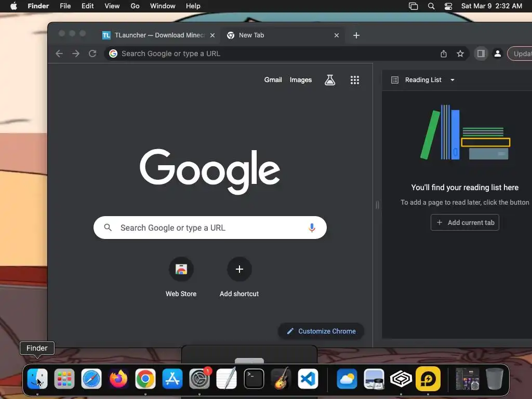
Task: Open the Web Store shortcut
Action: [x=181, y=277]
